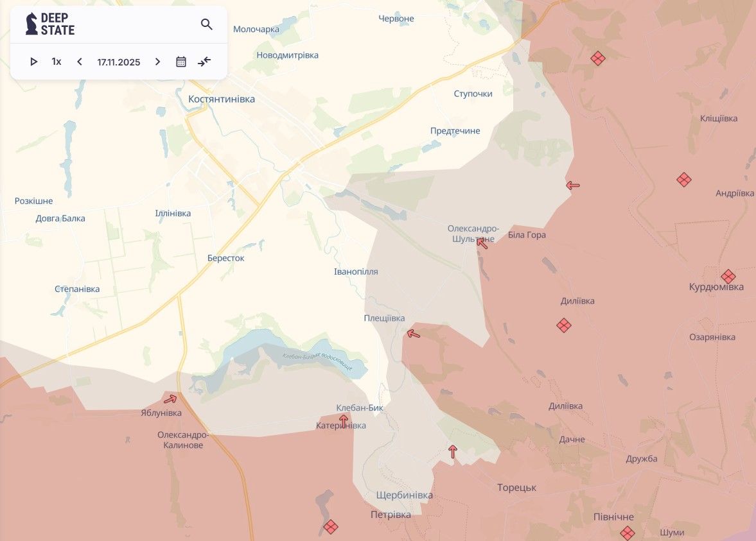Go to the previous date arrow
Viewport: 756px width, 541px height.
80,62
